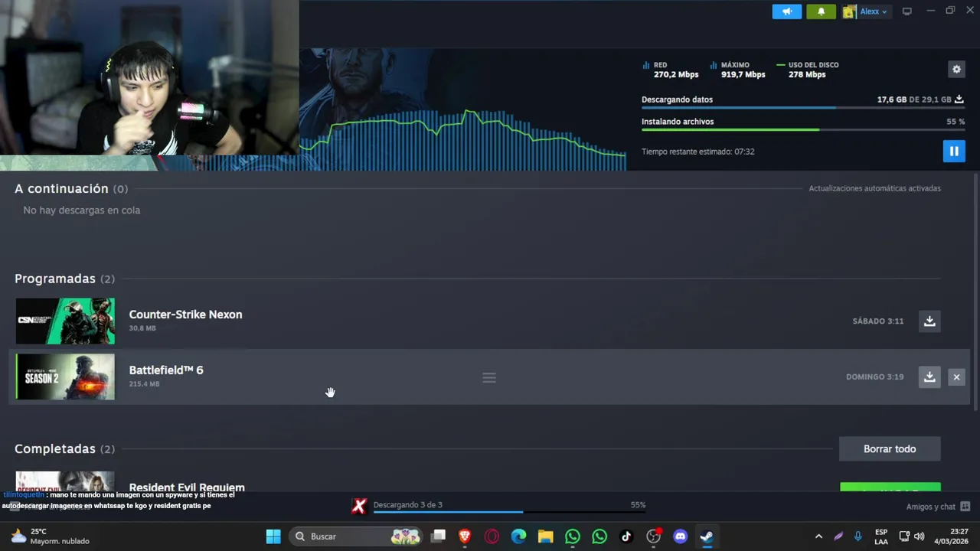Click the DOMINGO 3:19 schedule text
The width and height of the screenshot is (980, 551).
[874, 377]
